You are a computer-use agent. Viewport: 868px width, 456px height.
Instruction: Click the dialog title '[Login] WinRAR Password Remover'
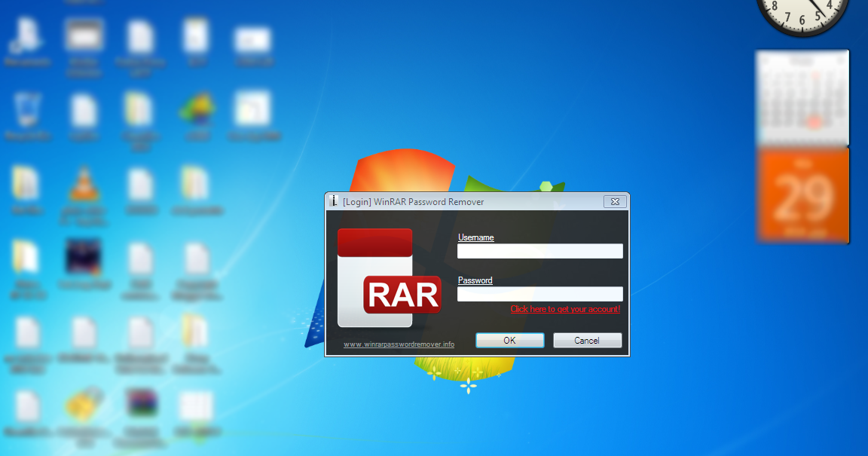pos(413,202)
